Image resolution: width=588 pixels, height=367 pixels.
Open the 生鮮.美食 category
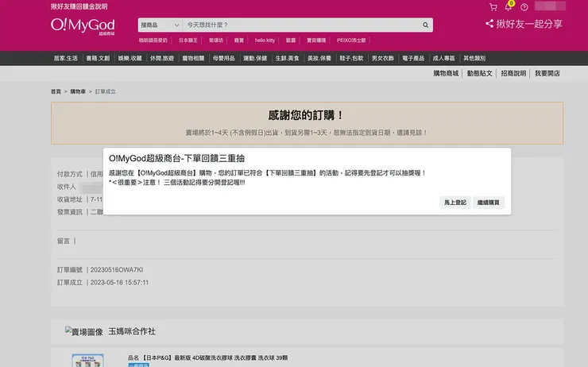(x=288, y=58)
